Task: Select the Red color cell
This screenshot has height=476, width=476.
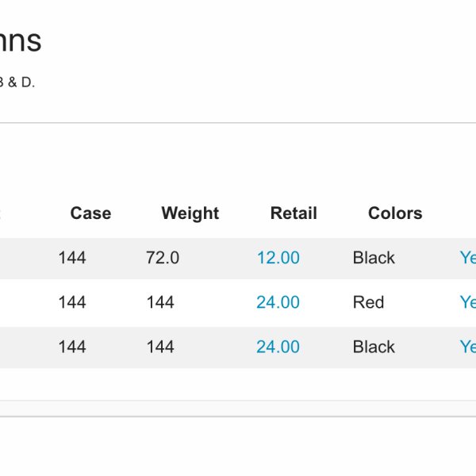Action: tap(368, 302)
